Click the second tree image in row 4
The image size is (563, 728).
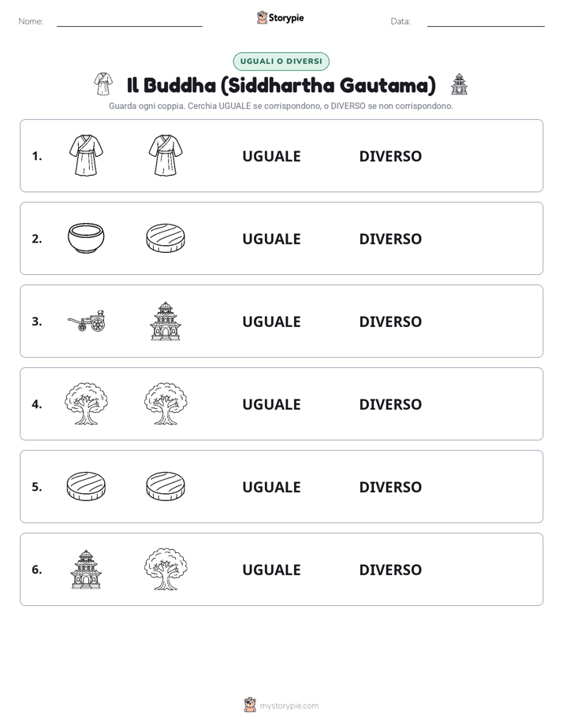pos(166,403)
